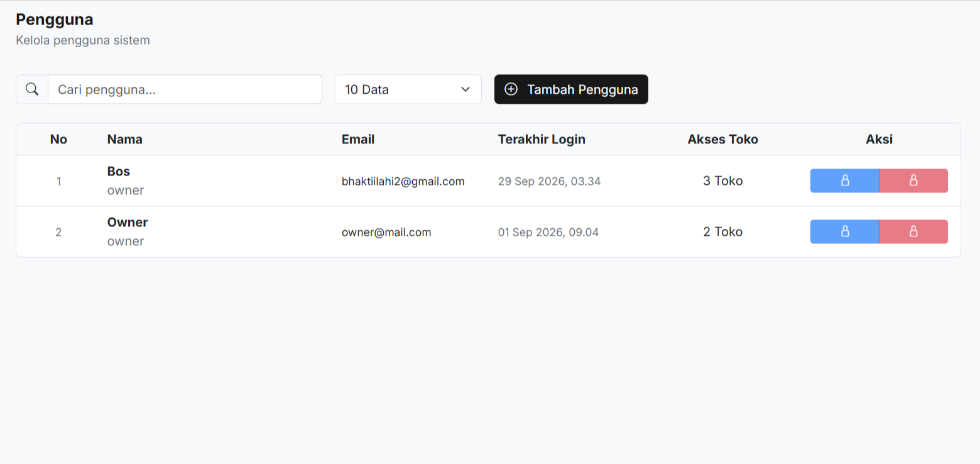
Task: Click the Aksi column header
Action: click(x=879, y=139)
